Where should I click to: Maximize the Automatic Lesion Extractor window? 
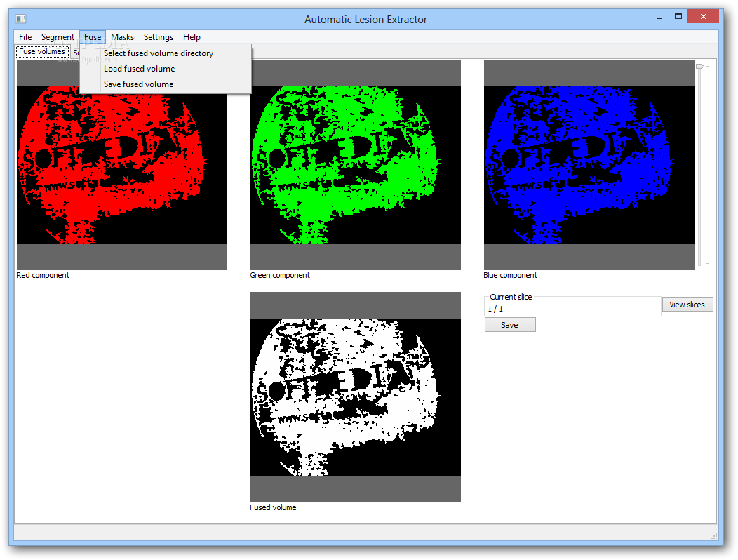point(678,17)
